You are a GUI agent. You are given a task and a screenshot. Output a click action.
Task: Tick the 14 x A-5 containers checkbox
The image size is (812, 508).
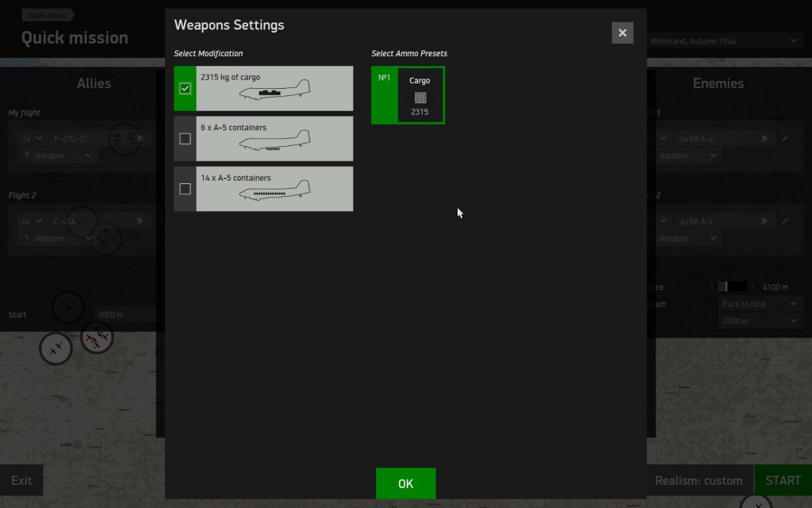tap(186, 189)
